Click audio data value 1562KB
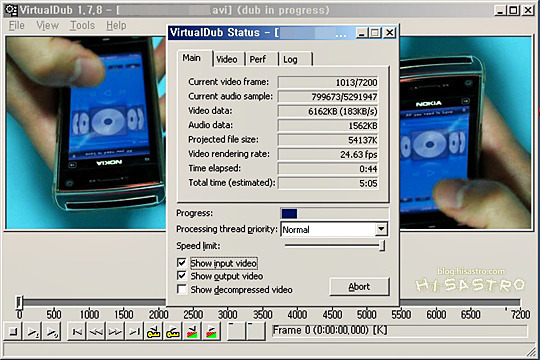Viewport: 540px width, 360px height. [x=328, y=126]
